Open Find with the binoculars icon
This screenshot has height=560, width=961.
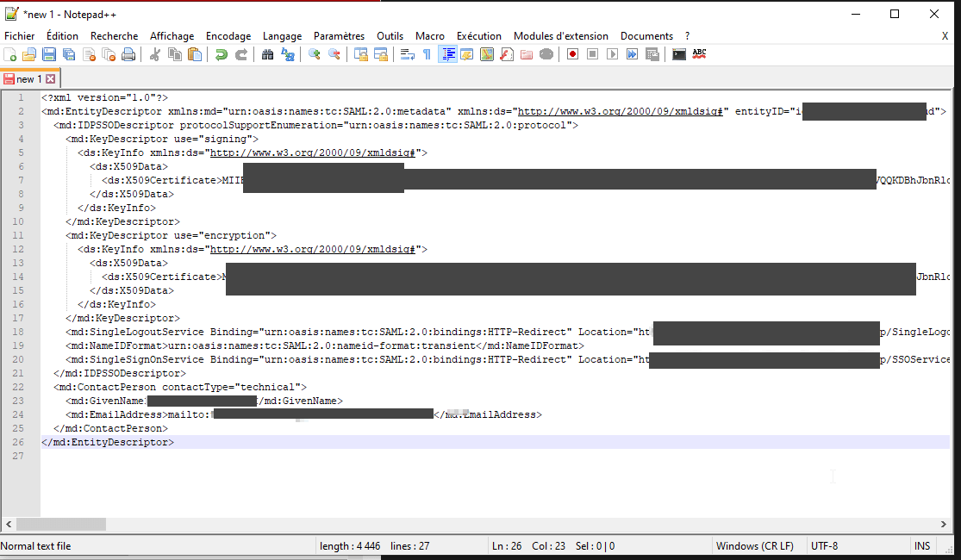coord(268,54)
